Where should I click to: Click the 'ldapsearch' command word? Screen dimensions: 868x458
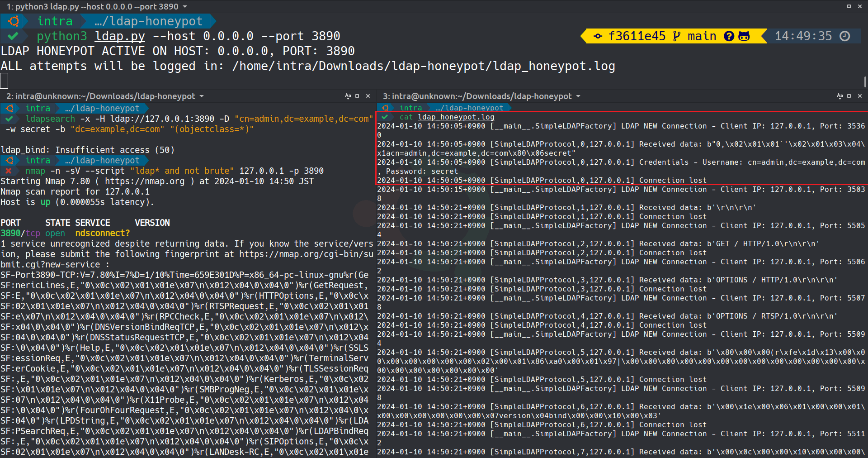tap(50, 119)
